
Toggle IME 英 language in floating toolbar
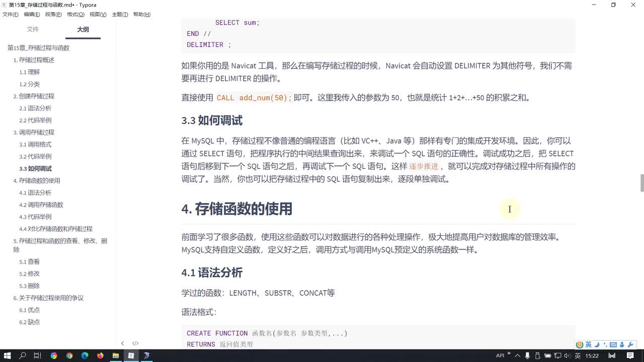tap(588, 345)
